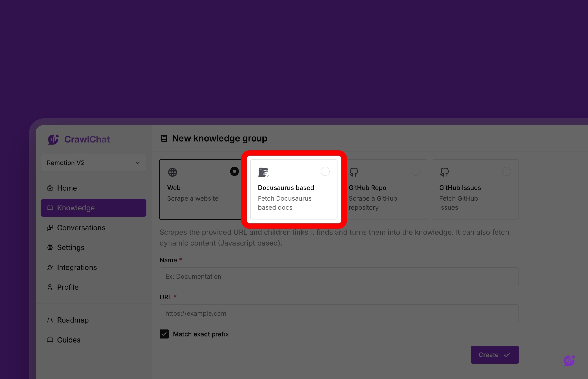Image resolution: width=588 pixels, height=379 pixels.
Task: Go to Integrations in the sidebar
Action: click(x=77, y=267)
